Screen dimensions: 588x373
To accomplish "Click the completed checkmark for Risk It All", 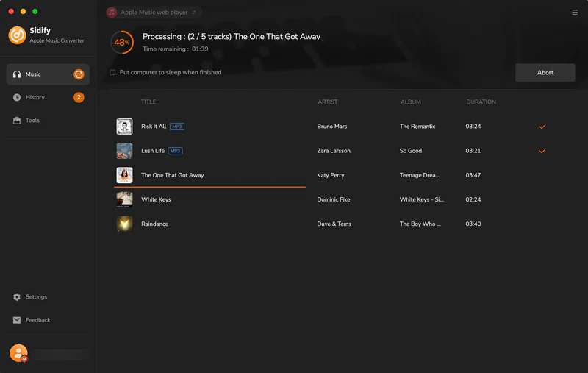I will [x=542, y=127].
